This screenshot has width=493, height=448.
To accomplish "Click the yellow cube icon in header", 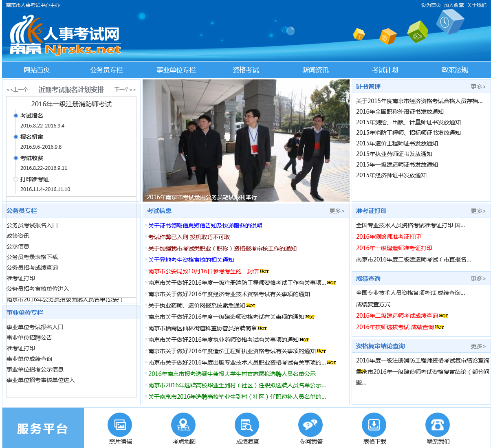I will pyautogui.click(x=359, y=35).
